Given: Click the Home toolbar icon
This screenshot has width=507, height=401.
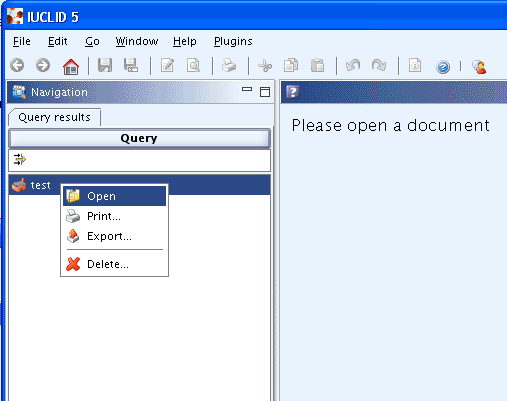Looking at the screenshot, I should coord(71,66).
